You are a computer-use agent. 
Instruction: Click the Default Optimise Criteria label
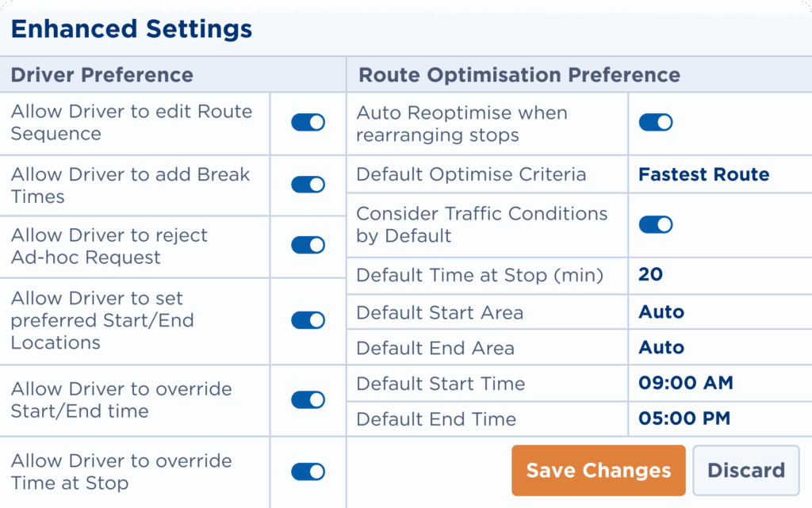471,174
